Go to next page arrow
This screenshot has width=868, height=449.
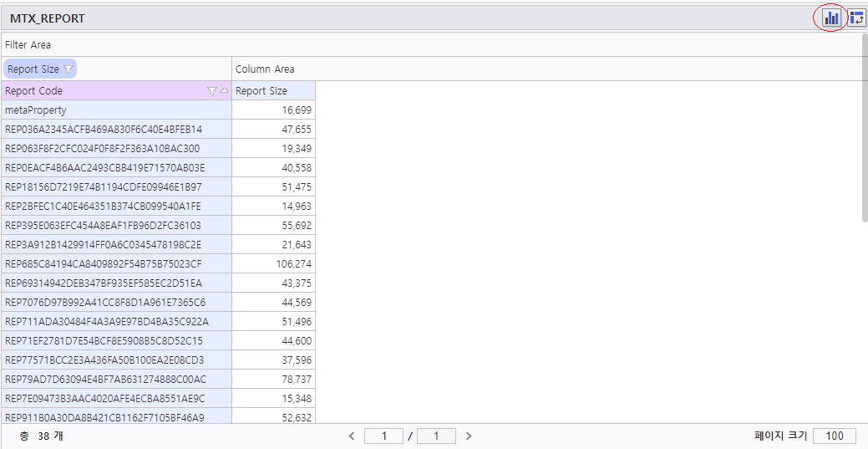(469, 436)
